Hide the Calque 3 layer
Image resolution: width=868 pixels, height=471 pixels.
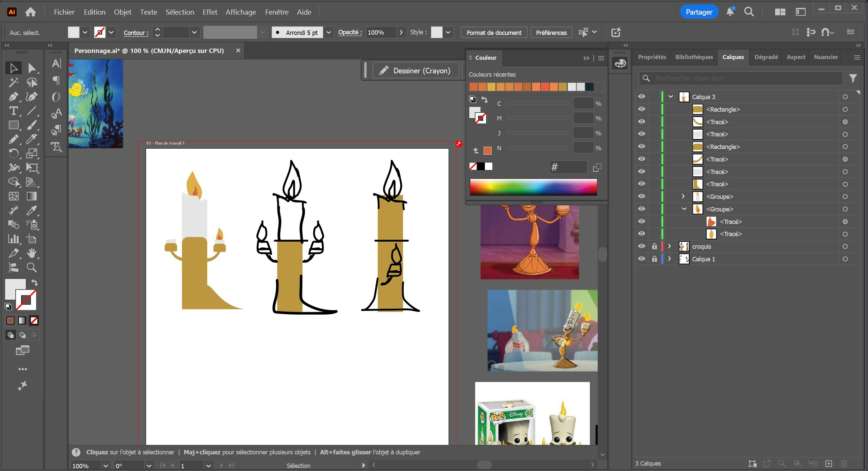[641, 97]
